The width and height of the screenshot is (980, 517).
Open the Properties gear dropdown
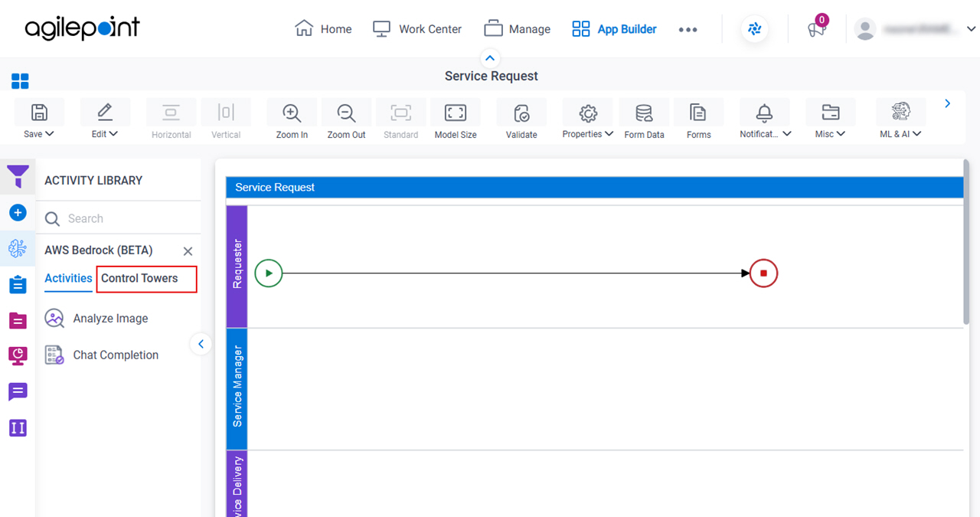pos(587,120)
